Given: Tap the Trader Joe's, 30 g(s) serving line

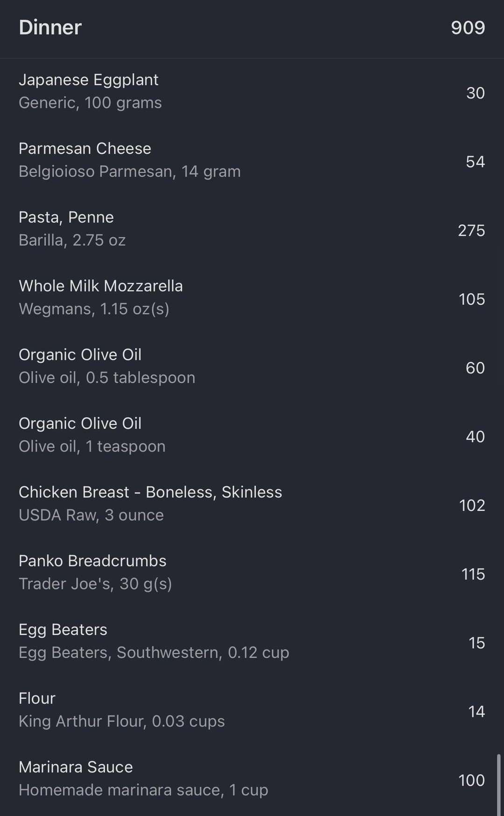Looking at the screenshot, I should coord(95,584).
